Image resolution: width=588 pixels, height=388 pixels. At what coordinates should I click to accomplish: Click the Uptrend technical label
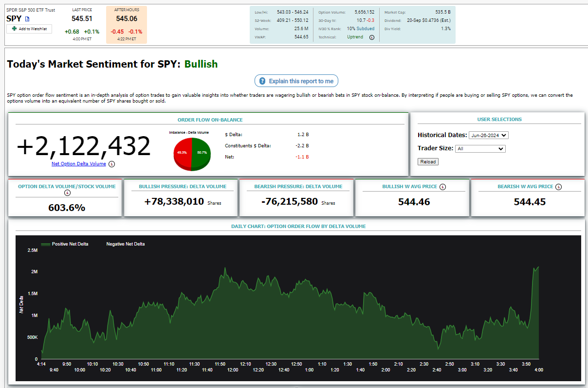(355, 37)
